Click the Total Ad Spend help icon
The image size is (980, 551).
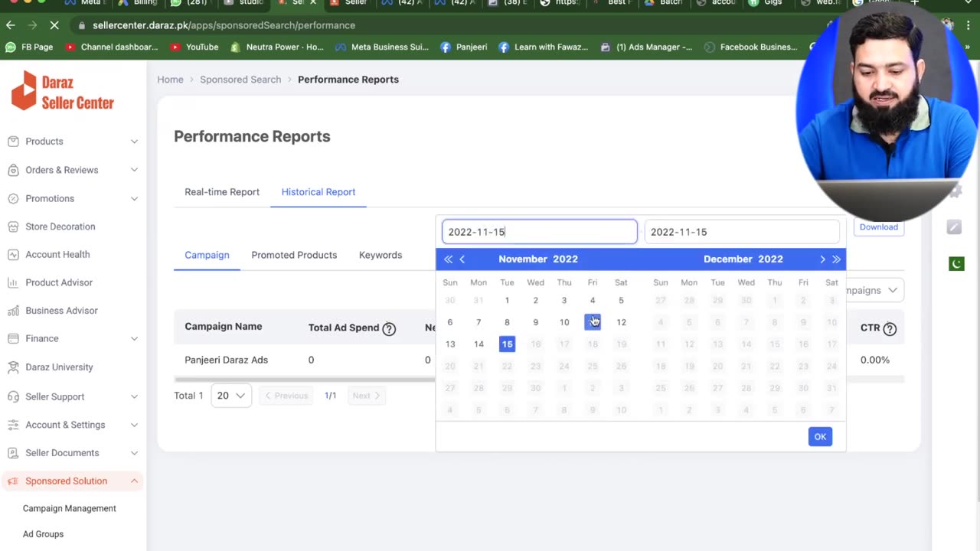tap(389, 328)
